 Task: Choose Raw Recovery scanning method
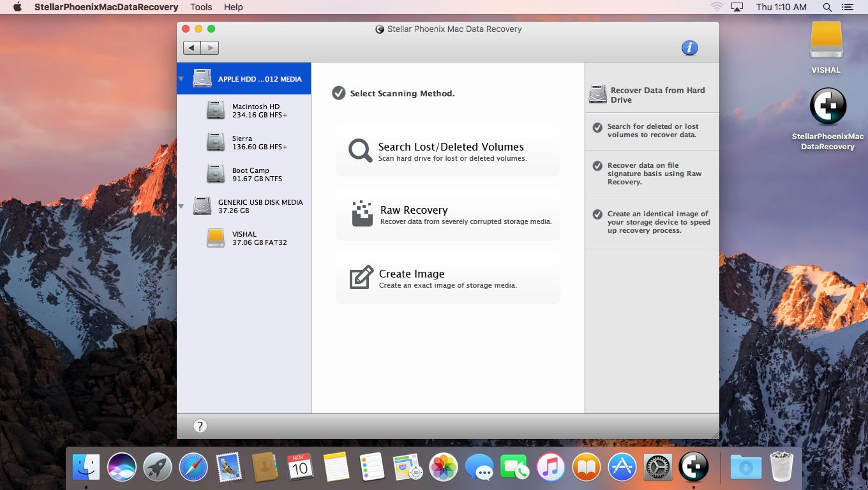tap(447, 214)
